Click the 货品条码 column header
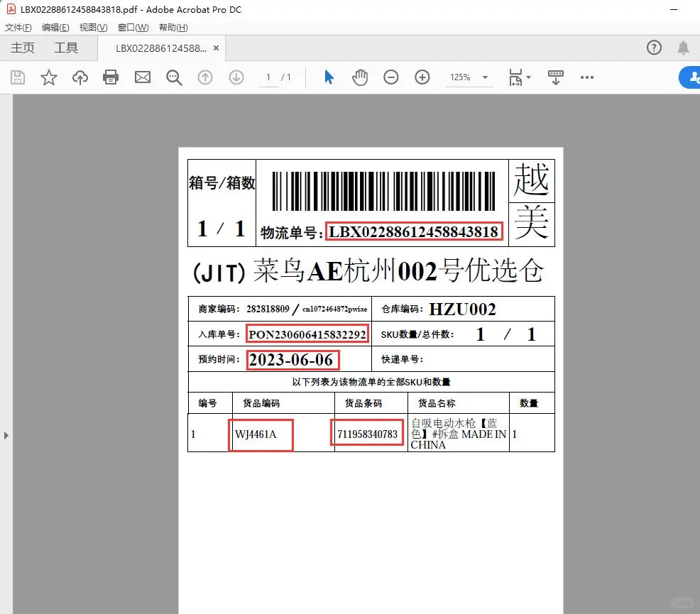The width and height of the screenshot is (700, 614). 363,403
